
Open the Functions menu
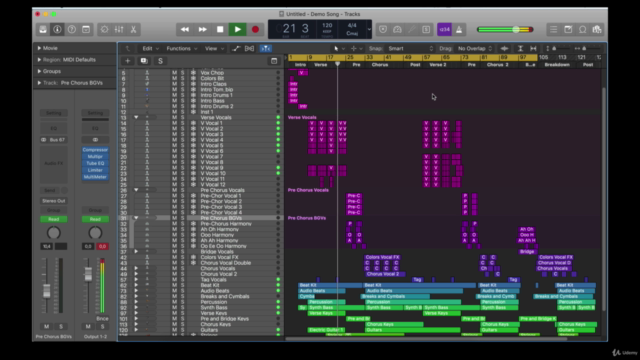pyautogui.click(x=182, y=49)
